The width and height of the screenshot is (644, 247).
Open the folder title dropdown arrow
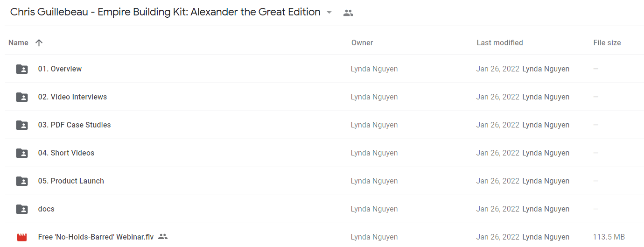click(329, 13)
